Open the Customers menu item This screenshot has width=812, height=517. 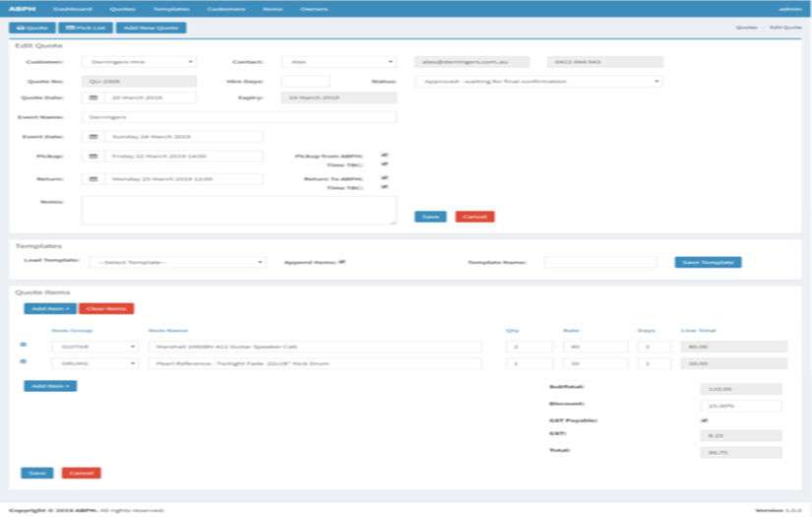(x=225, y=9)
